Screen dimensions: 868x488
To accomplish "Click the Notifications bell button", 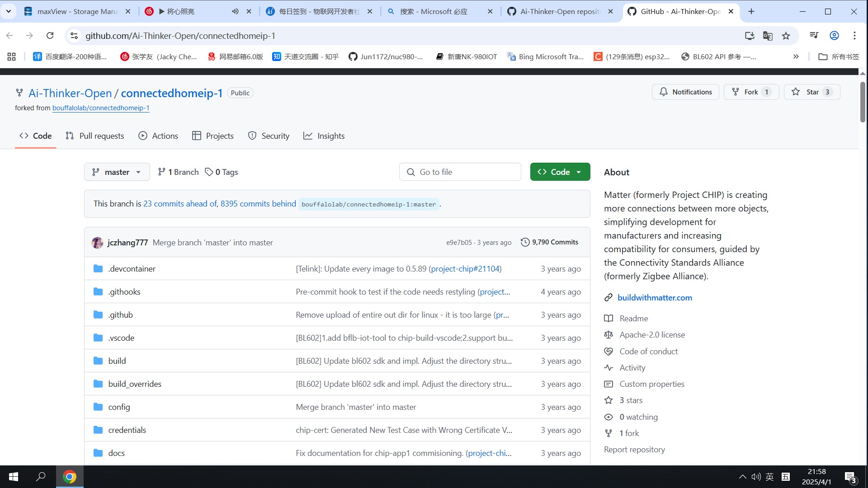I will point(685,92).
